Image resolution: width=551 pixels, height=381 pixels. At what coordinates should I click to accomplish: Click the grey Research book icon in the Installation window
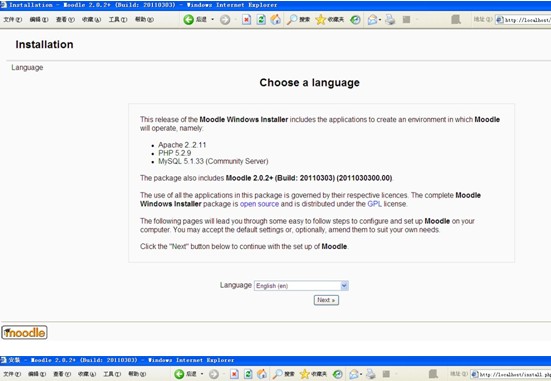(x=456, y=19)
